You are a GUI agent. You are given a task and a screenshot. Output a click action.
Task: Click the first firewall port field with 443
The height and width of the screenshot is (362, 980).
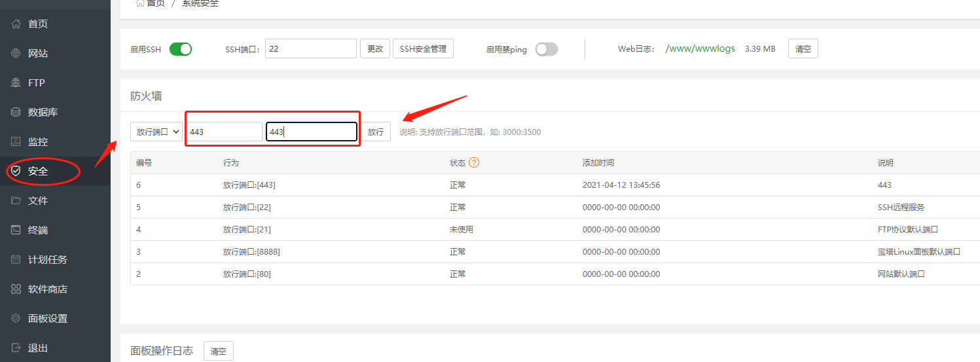[224, 132]
